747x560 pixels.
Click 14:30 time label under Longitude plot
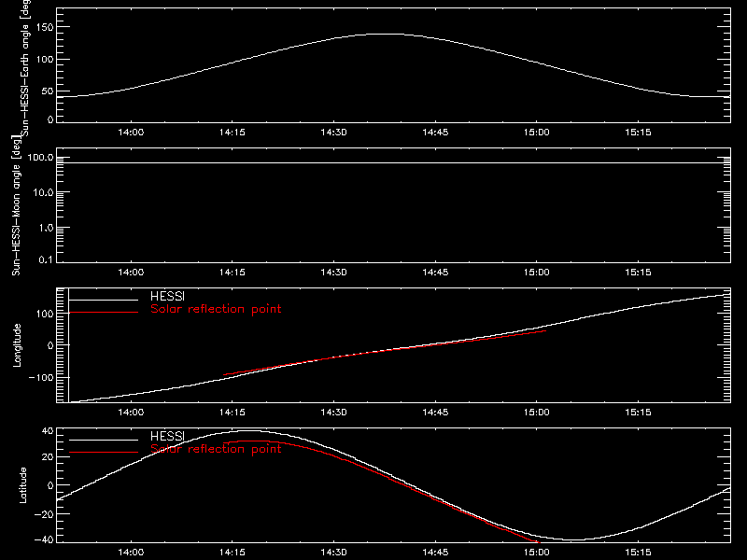tap(333, 413)
